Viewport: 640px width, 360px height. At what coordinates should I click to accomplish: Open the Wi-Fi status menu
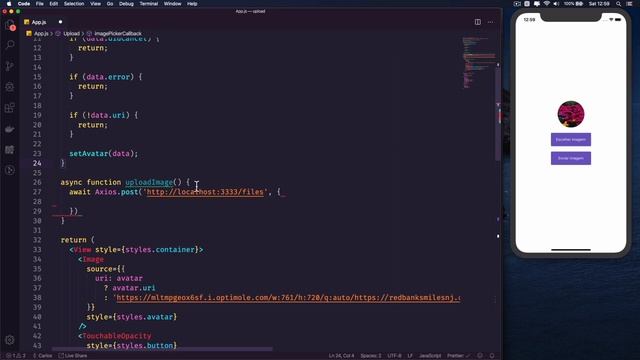click(x=547, y=4)
